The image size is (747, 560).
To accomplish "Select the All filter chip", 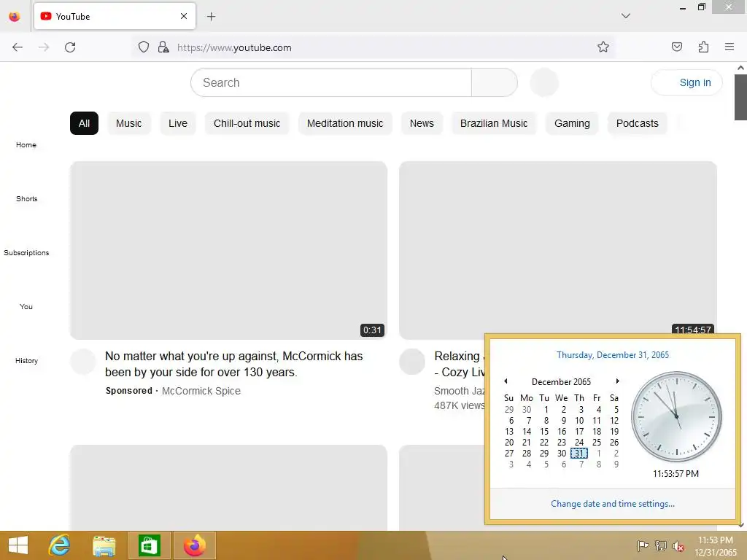I will 85,123.
